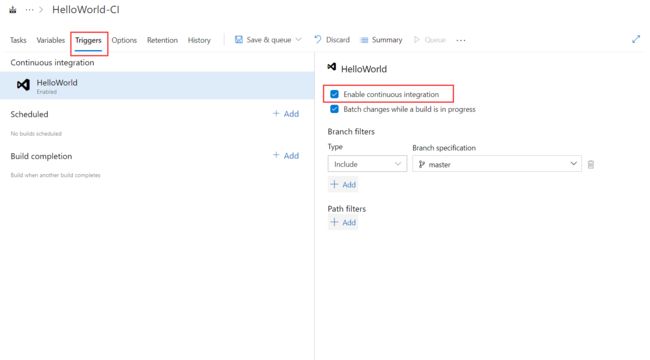Click the Azure DevOps project icon in breadcrumb
This screenshot has width=650, height=360.
coord(13,10)
